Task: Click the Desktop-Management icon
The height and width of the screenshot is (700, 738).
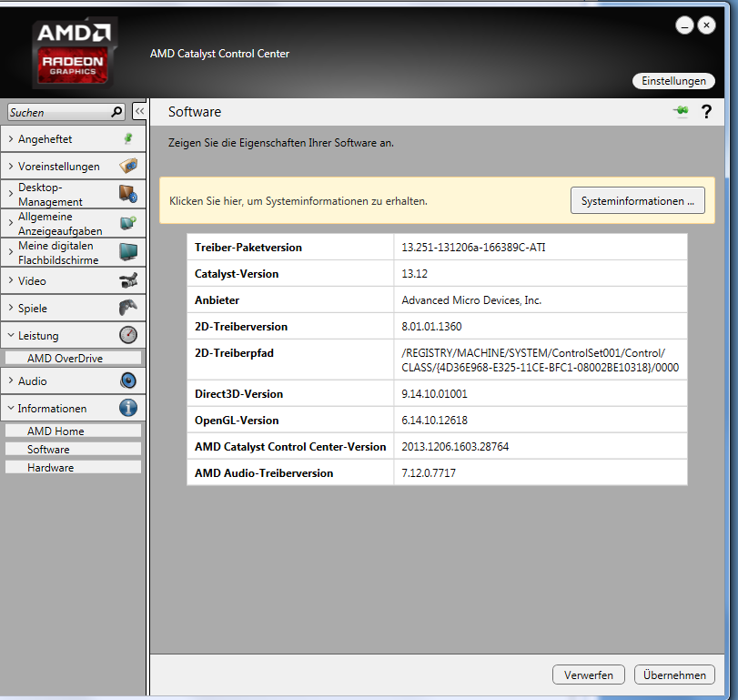Action: click(x=128, y=194)
